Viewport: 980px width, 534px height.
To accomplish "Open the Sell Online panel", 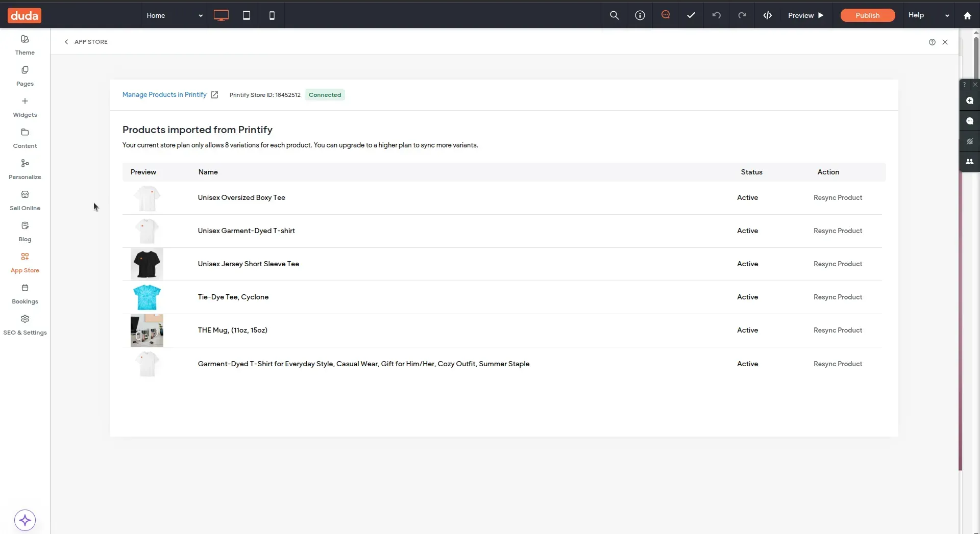I will [x=25, y=200].
